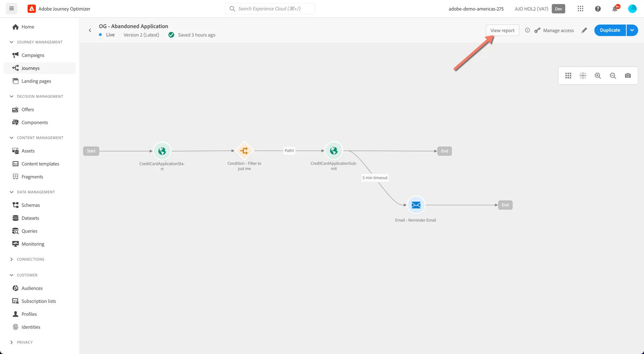Click the View report button
This screenshot has height=354, width=644.
[502, 30]
